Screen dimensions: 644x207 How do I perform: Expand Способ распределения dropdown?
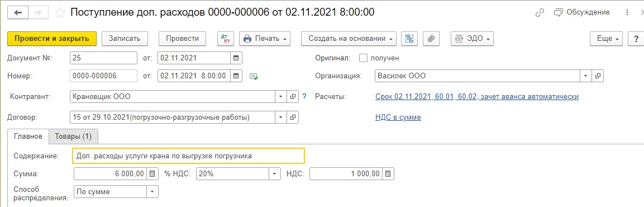click(152, 192)
